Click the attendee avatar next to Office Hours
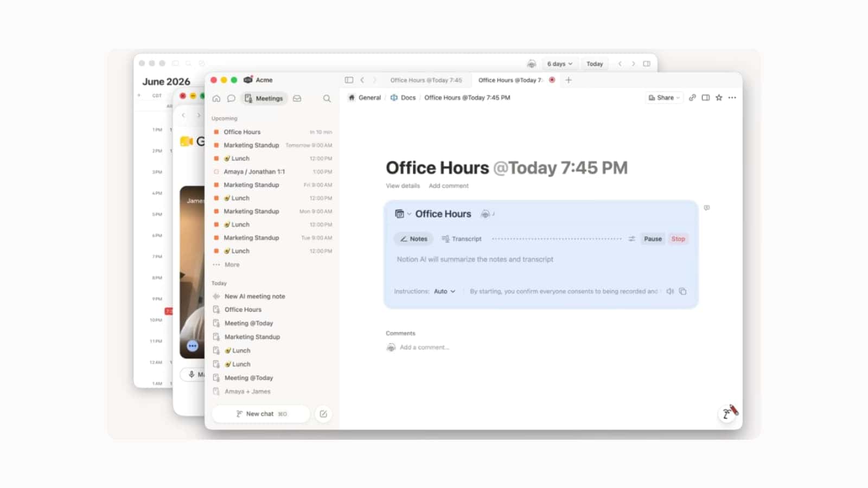The width and height of the screenshot is (868, 488). 485,214
